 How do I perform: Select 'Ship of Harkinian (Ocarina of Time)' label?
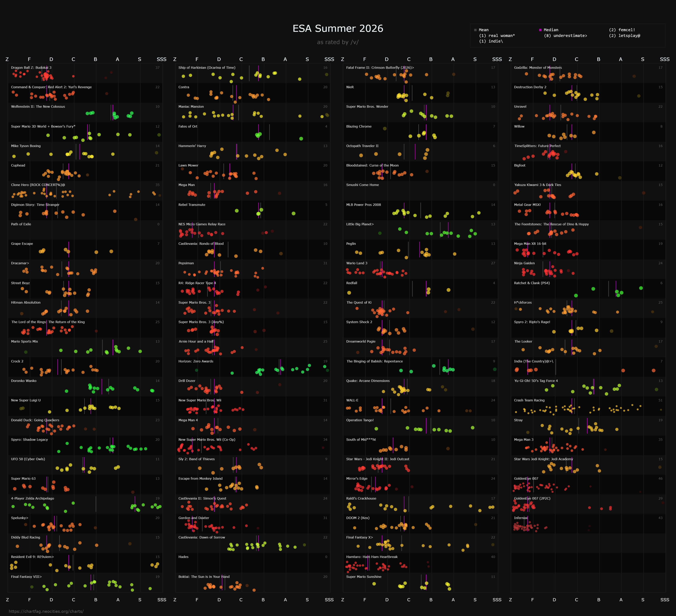click(x=207, y=68)
